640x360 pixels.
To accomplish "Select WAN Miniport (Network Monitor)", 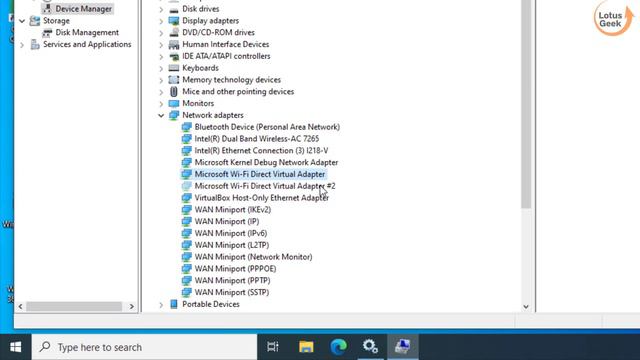I will (253, 257).
